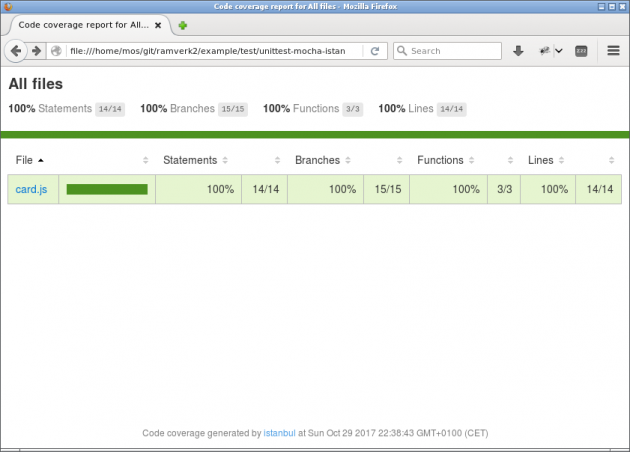Select the Code coverage report tab

(84, 25)
